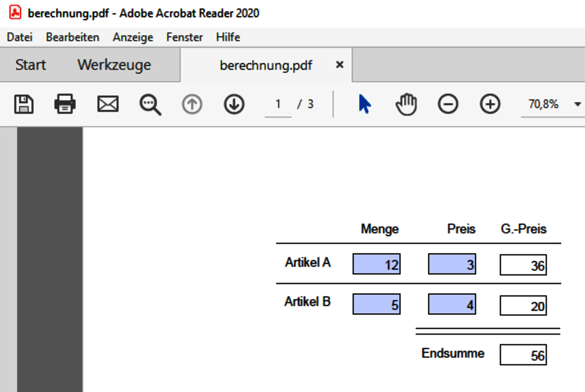
Task: Click the page number field
Action: [278, 105]
